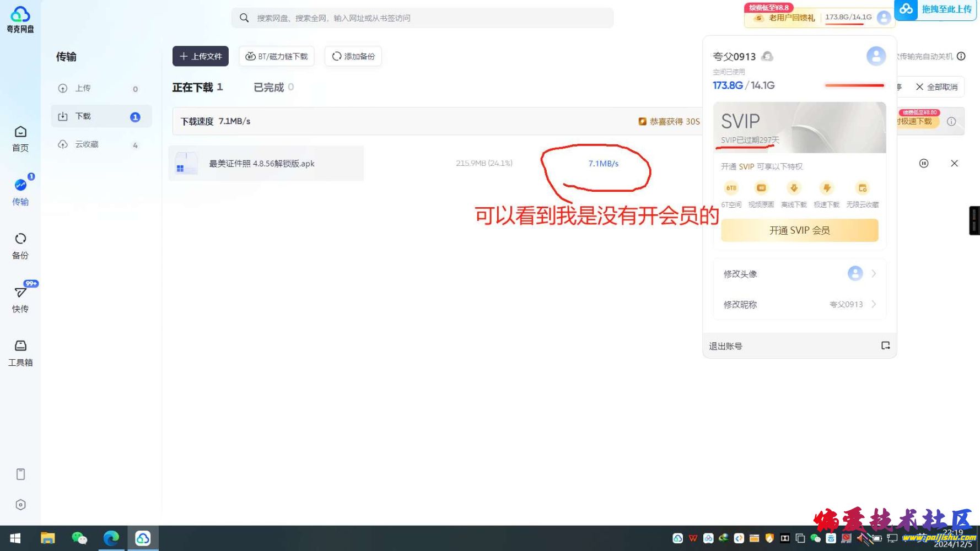Cancel the apk download with X icon
The width and height of the screenshot is (980, 551).
[954, 164]
